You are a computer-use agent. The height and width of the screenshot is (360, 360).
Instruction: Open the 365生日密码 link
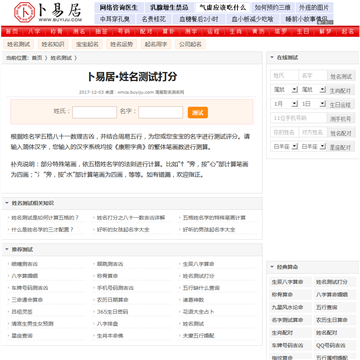pyautogui.click(x=112, y=312)
